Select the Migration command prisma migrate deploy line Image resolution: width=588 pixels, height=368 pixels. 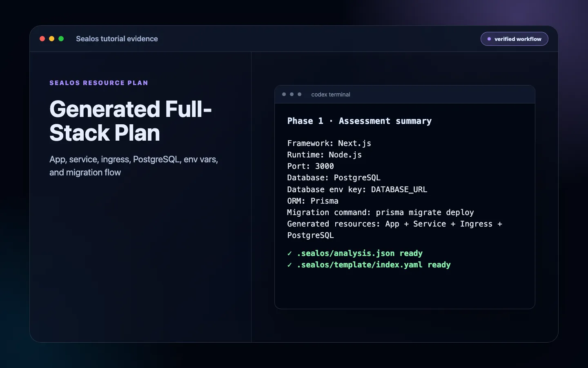pyautogui.click(x=381, y=212)
